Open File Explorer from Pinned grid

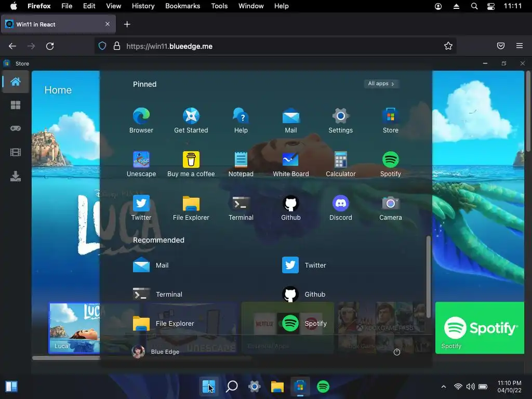[191, 208]
